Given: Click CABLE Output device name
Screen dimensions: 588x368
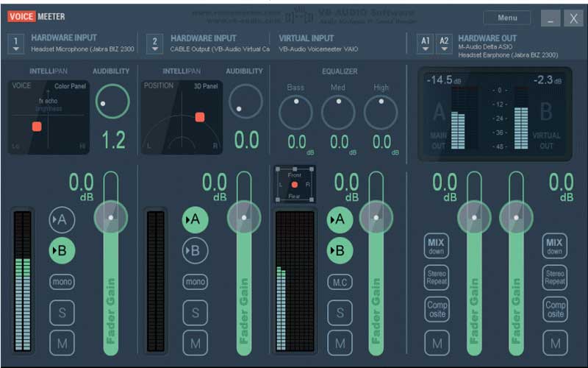Looking at the screenshot, I should (x=220, y=49).
